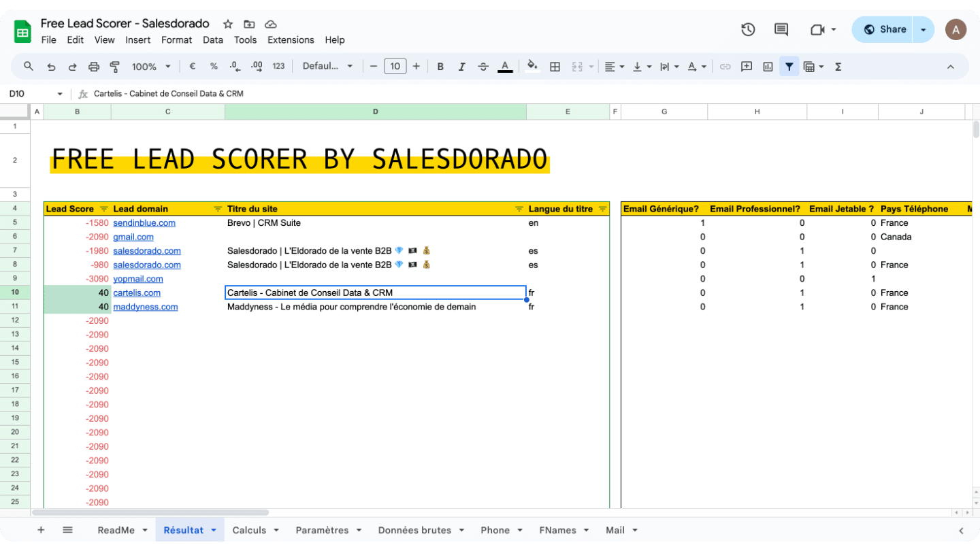This screenshot has width=980, height=551.
Task: Open Lead Score column filter
Action: pos(104,209)
